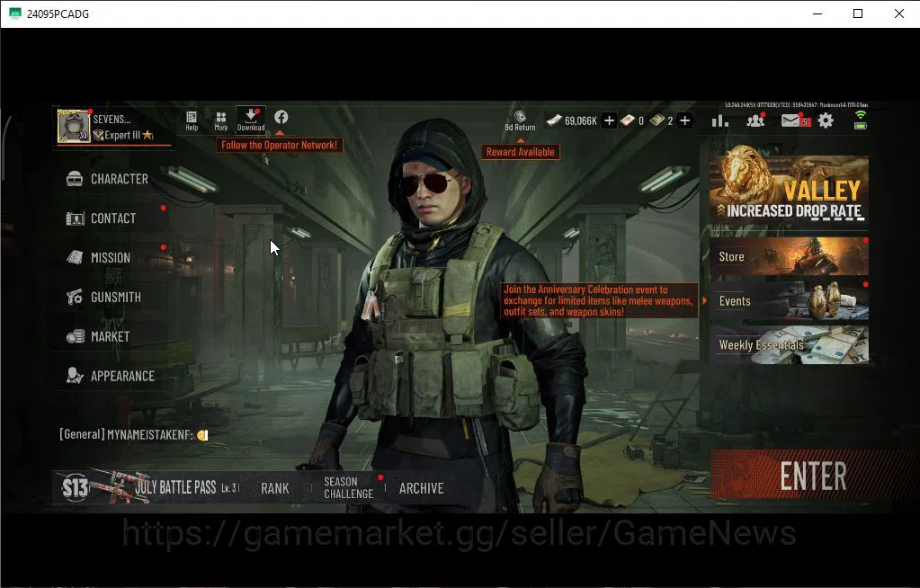The image size is (920, 588).
Task: Click the General chat message line
Action: tap(134, 435)
